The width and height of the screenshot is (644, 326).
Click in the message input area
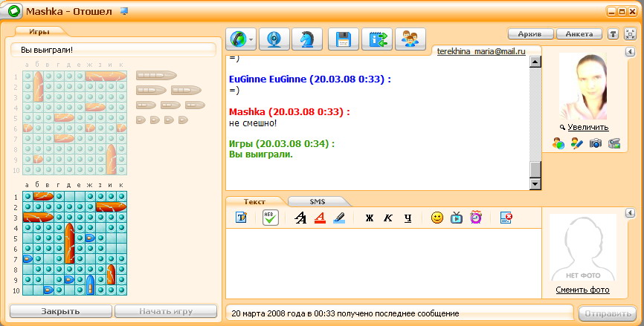384,263
